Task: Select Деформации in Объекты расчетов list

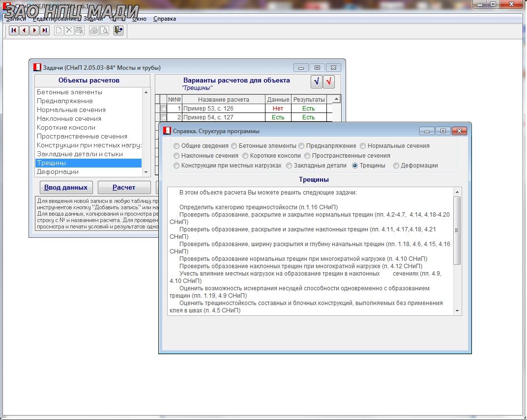Action: coord(88,171)
